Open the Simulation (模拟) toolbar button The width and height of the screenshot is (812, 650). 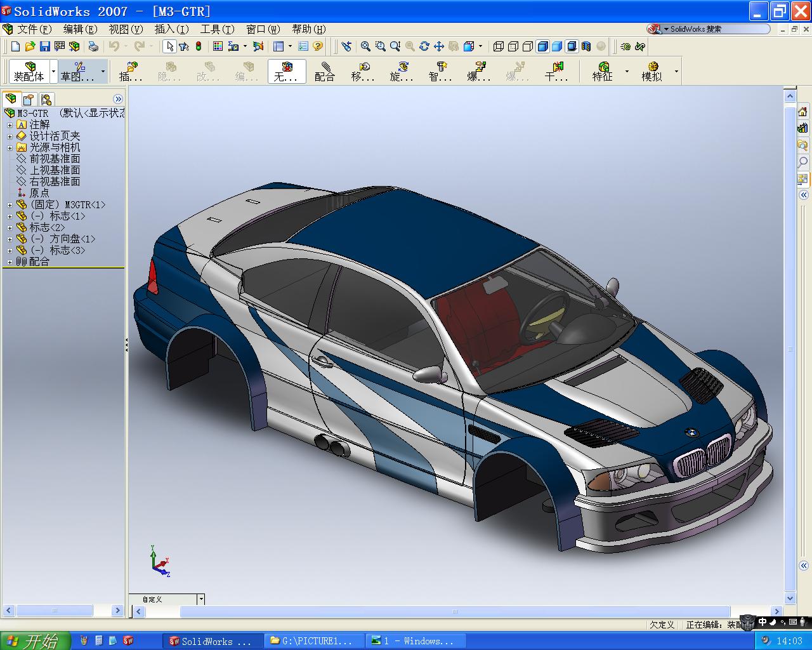tap(652, 71)
